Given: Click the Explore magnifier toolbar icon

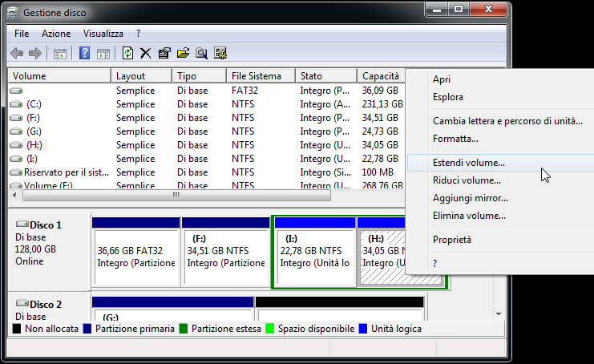Looking at the screenshot, I should (x=201, y=54).
